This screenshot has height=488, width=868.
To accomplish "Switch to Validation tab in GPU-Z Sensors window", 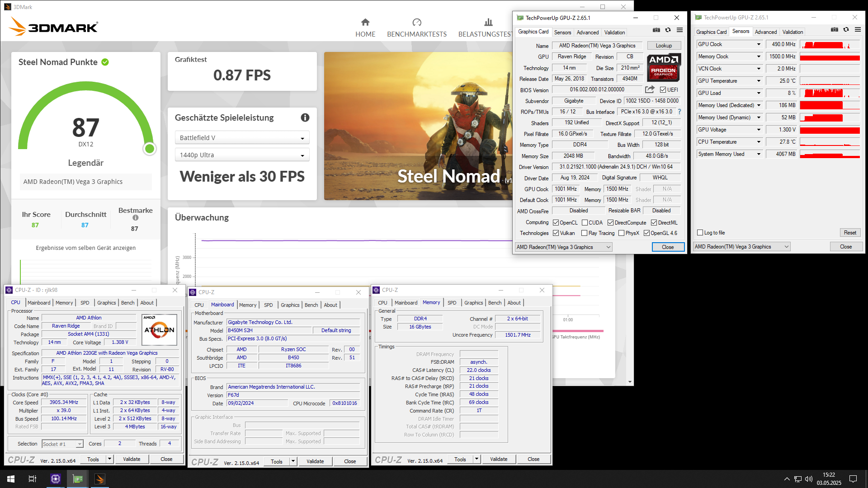I will [x=793, y=32].
